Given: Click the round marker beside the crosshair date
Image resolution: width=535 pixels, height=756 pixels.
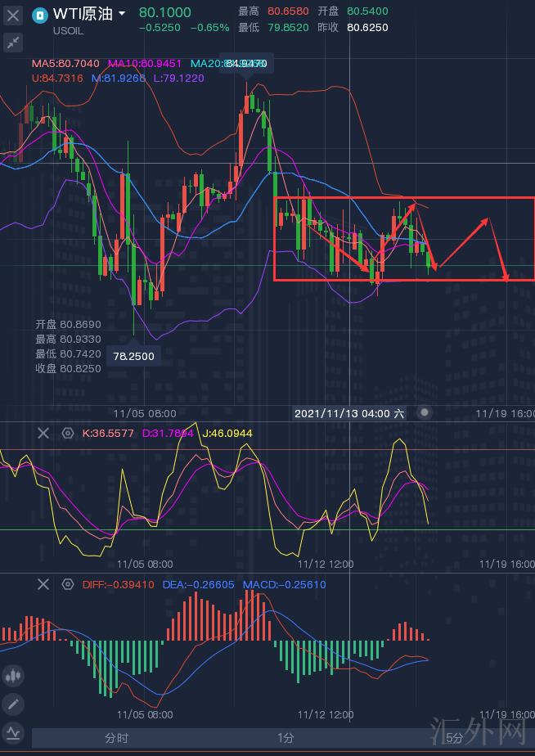Looking at the screenshot, I should (424, 413).
